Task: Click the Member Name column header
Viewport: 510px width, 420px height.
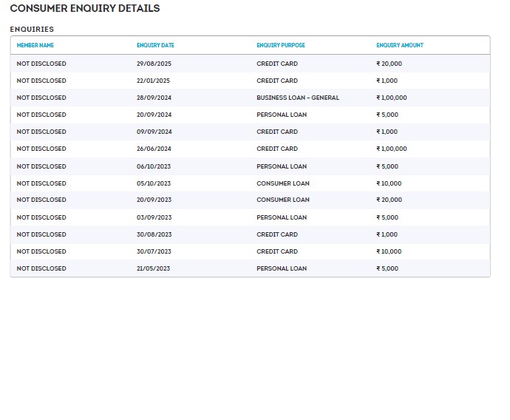Action: coord(35,45)
